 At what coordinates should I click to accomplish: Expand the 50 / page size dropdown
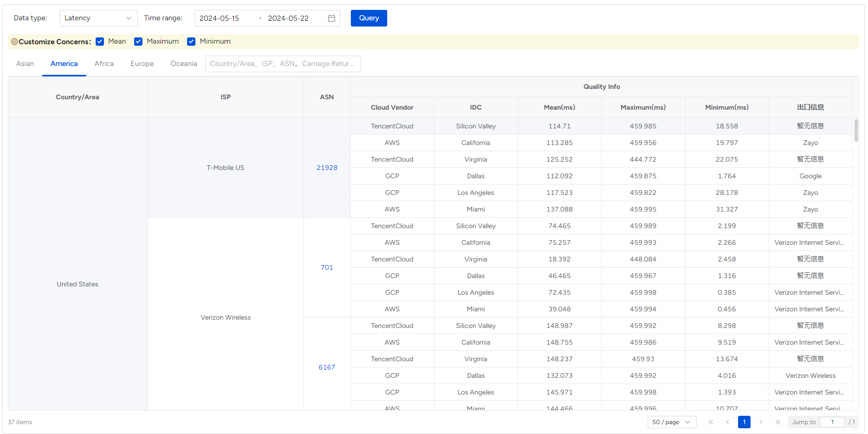pos(672,422)
